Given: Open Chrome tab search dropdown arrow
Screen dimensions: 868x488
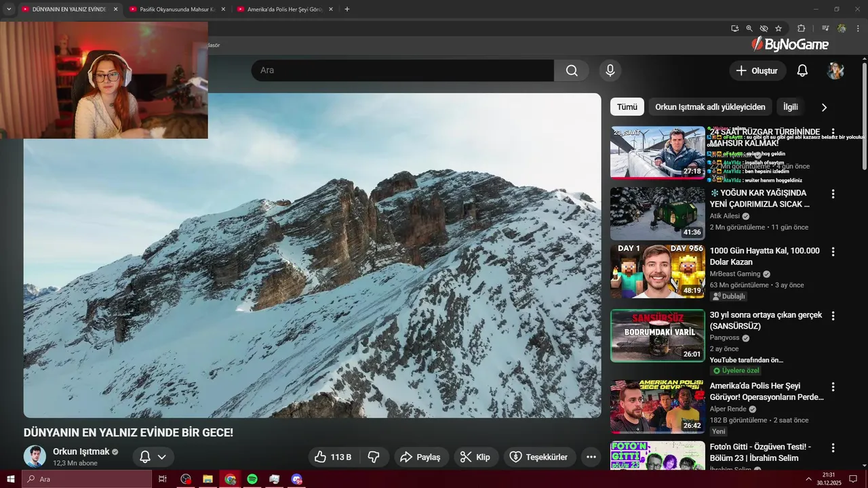Looking at the screenshot, I should 9,9.
